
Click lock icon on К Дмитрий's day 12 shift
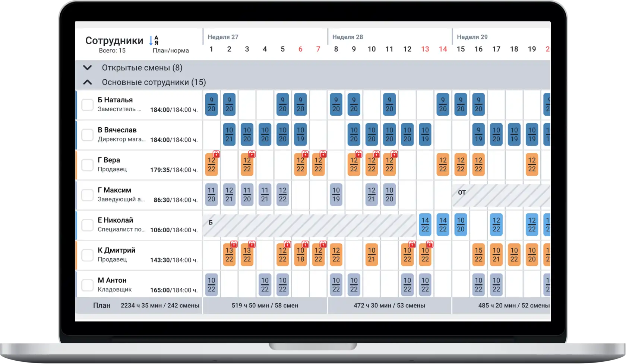tap(412, 245)
